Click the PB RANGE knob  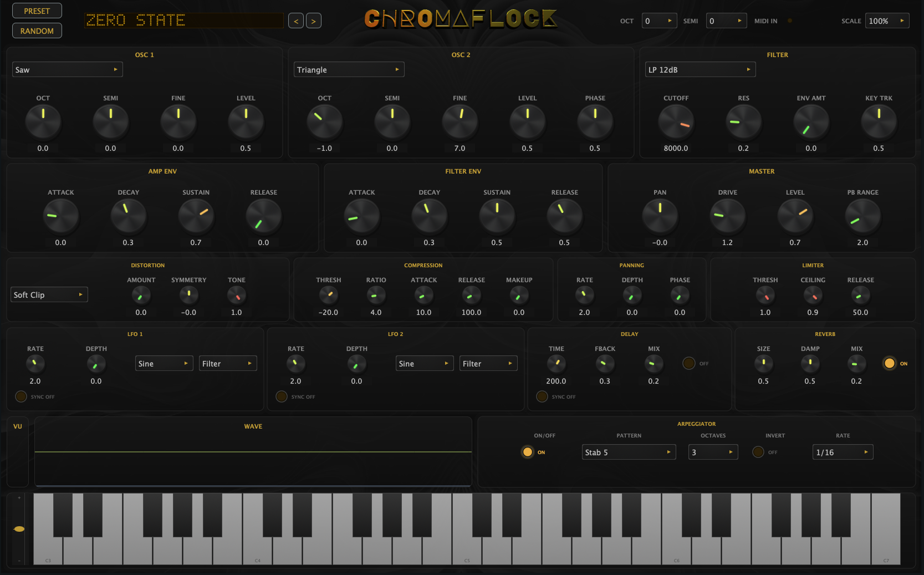pyautogui.click(x=863, y=216)
